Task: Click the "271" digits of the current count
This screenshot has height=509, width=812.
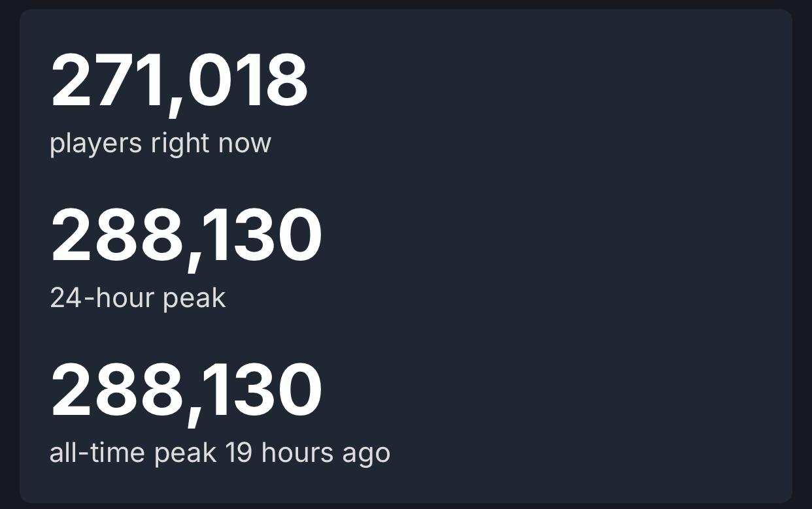Action: click(106, 81)
